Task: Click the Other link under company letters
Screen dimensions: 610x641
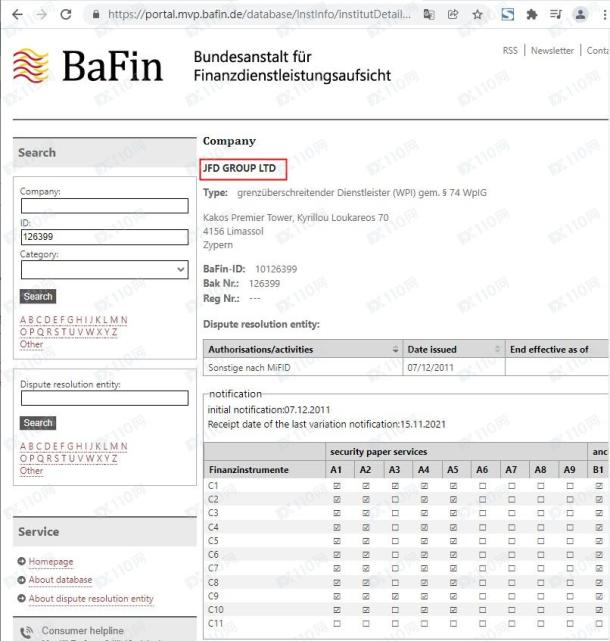Action: [31, 344]
